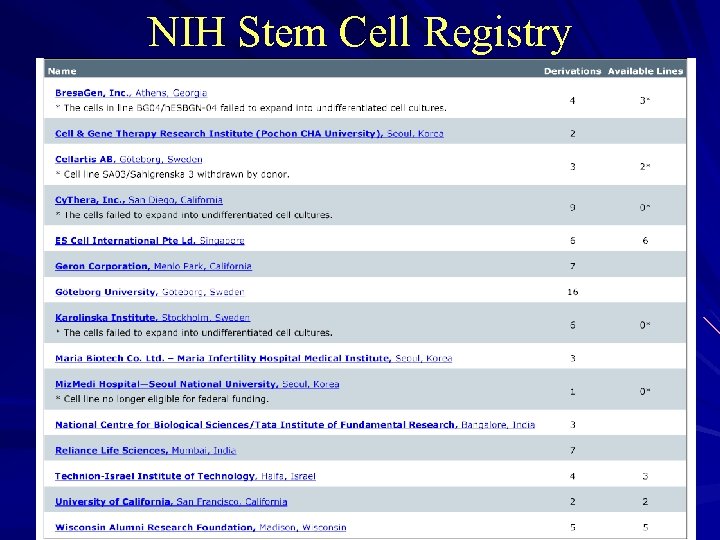Click Available Lines value 3 for Technion-Israel

(x=645, y=476)
